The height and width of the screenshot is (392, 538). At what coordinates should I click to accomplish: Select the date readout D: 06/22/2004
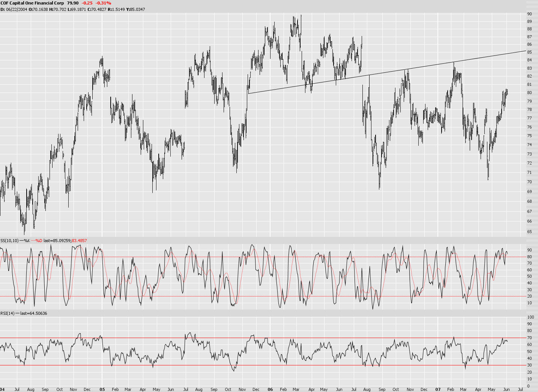(x=14, y=9)
